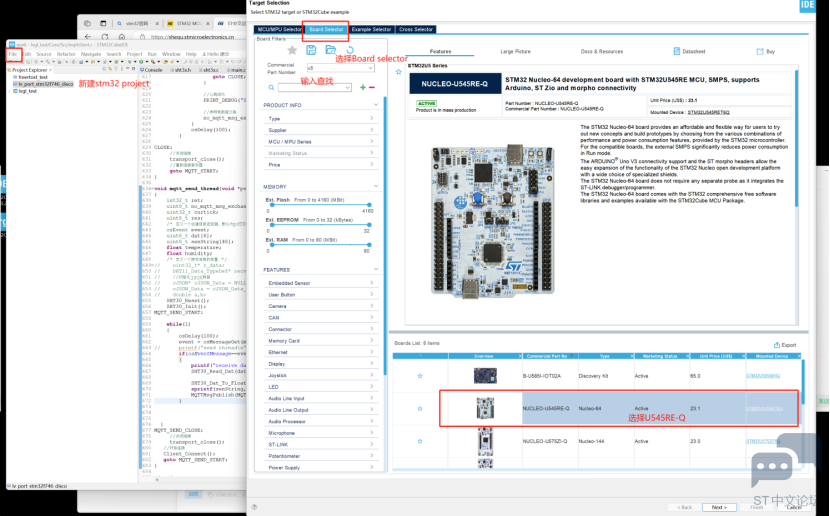Select B-U585I-IOT02A board thumbnail
This screenshot has height=516, width=830.
[x=485, y=376]
